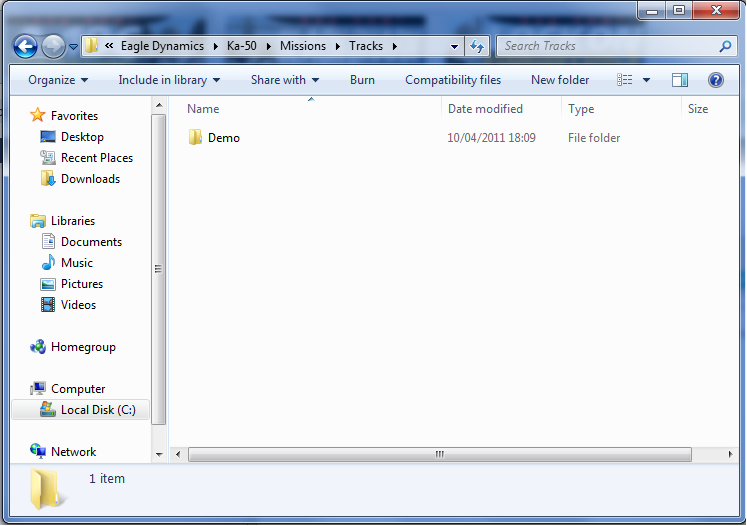Screen dimensions: 747x526
Task: Sort by Size column header
Action: pyautogui.click(x=697, y=109)
